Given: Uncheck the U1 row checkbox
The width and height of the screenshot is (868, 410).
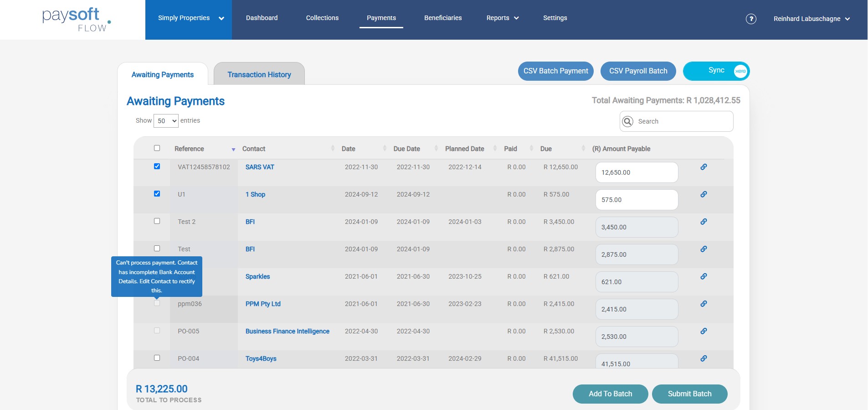Looking at the screenshot, I should [157, 194].
